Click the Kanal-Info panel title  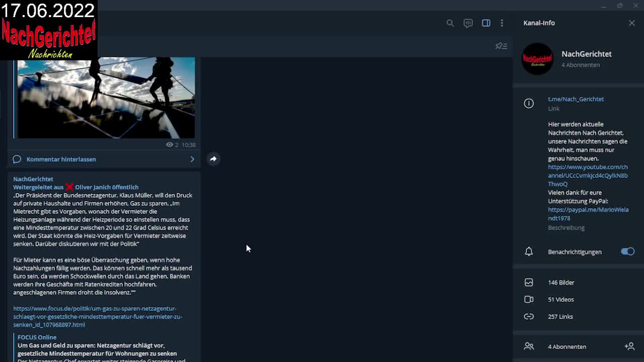[x=539, y=23]
